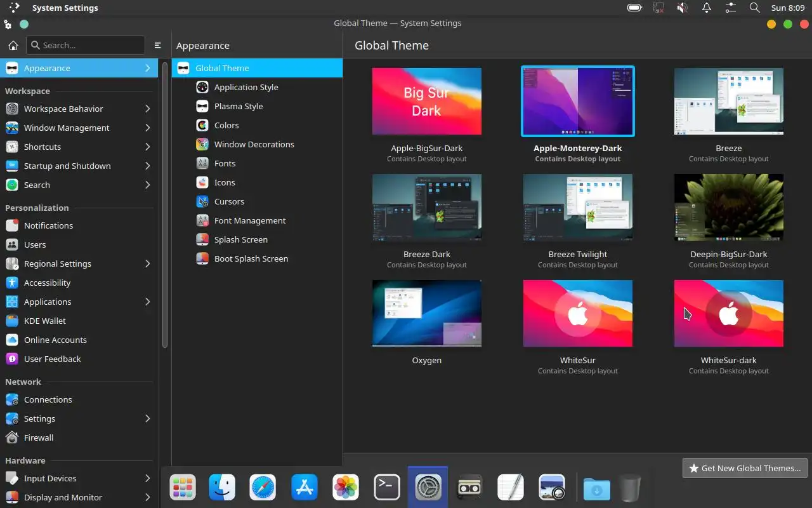The image size is (812, 508).
Task: Select the WhiteSur theme thumbnail
Action: (578, 314)
